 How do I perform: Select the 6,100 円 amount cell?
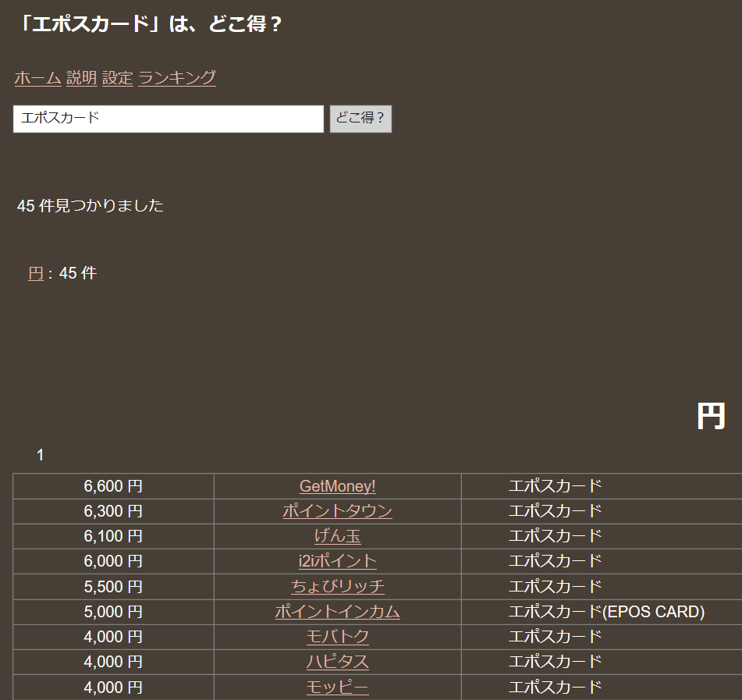pos(114,536)
